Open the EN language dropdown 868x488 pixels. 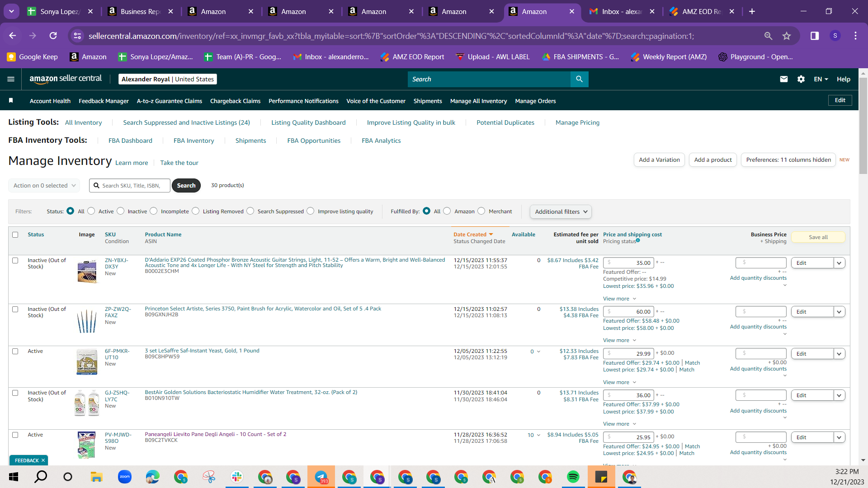821,79
